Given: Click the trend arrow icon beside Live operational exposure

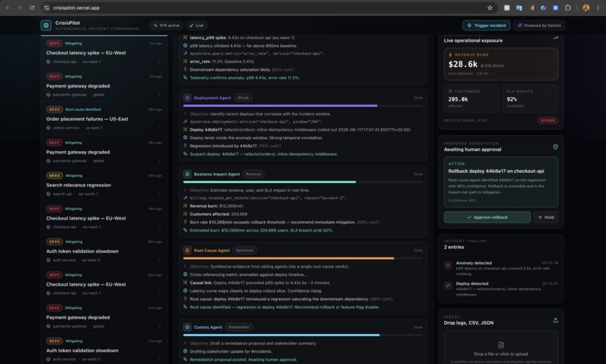Looking at the screenshot, I should (556, 38).
